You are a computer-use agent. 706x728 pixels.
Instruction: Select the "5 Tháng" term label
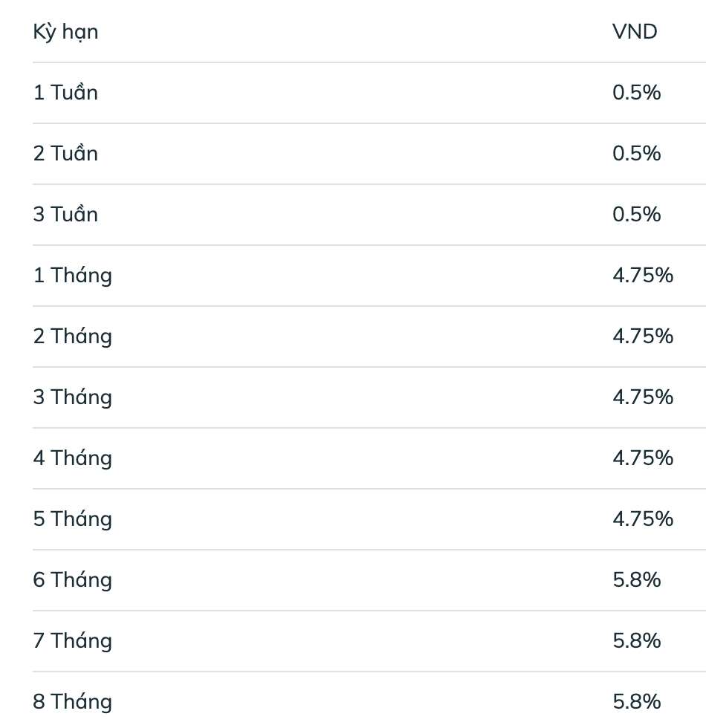[72, 519]
